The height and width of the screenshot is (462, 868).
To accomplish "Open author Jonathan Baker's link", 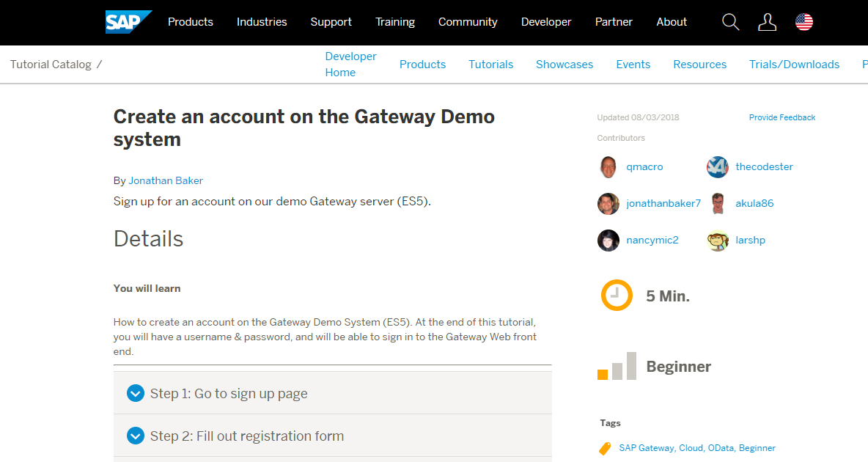I will pos(166,180).
